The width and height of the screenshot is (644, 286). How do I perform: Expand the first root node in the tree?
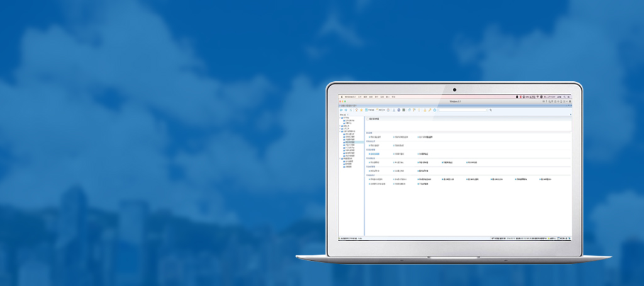pos(340,117)
